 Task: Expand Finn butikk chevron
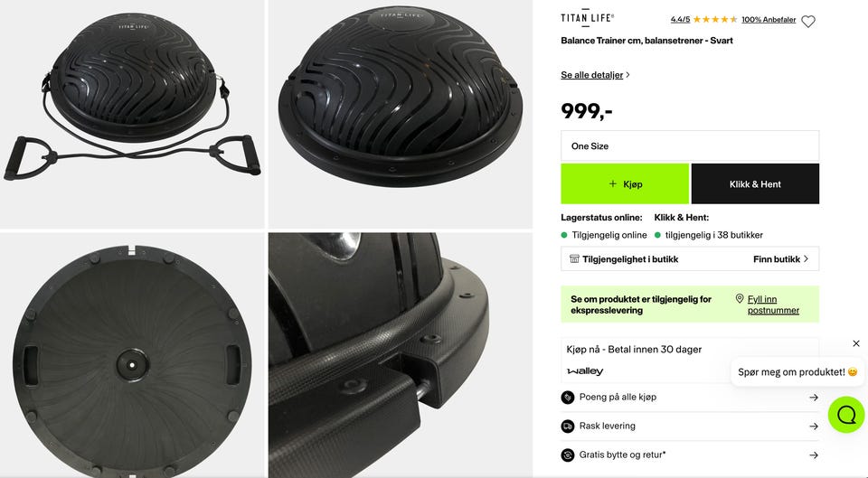806,259
